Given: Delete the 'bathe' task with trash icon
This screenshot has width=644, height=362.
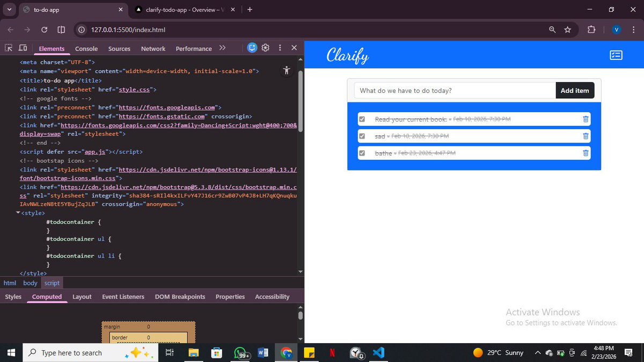Looking at the screenshot, I should [x=586, y=153].
